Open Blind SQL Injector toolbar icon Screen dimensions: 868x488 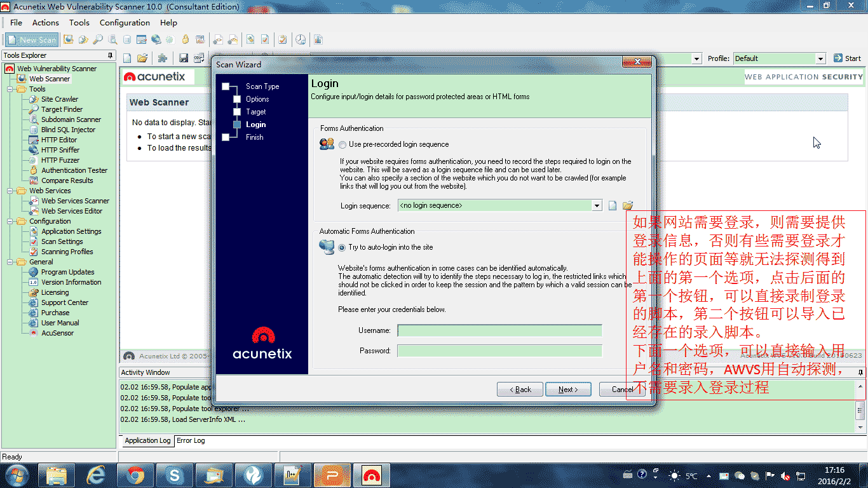[x=127, y=39]
